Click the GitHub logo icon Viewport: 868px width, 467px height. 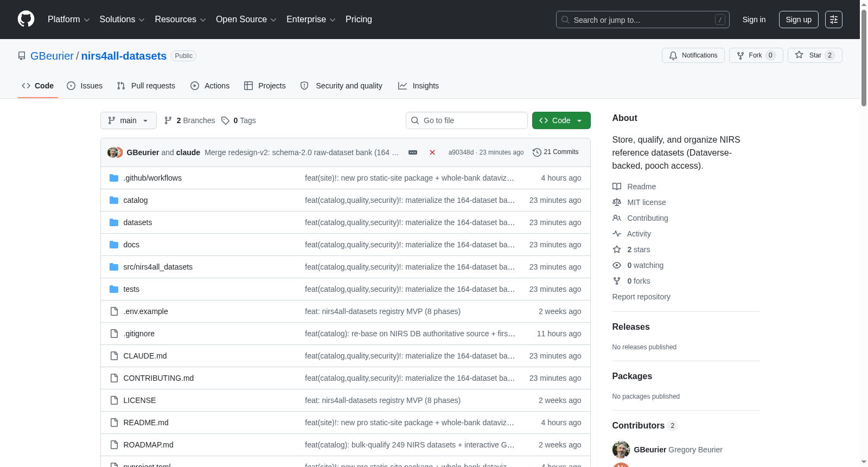pos(26,20)
